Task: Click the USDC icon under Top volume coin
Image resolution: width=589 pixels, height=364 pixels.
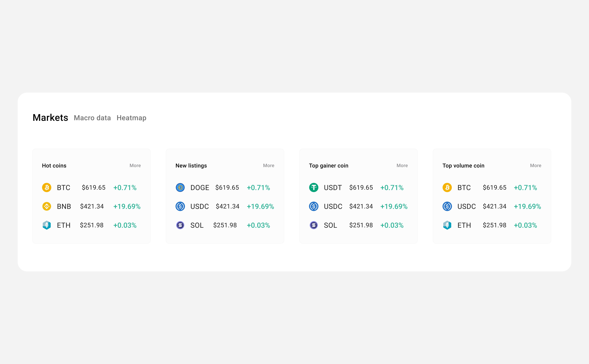Action: pyautogui.click(x=447, y=206)
